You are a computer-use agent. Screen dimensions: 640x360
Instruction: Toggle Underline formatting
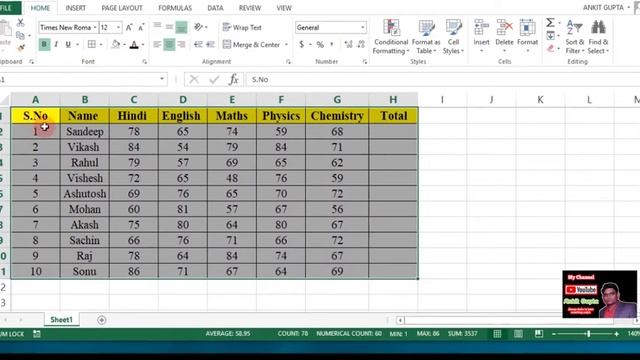(x=68, y=44)
